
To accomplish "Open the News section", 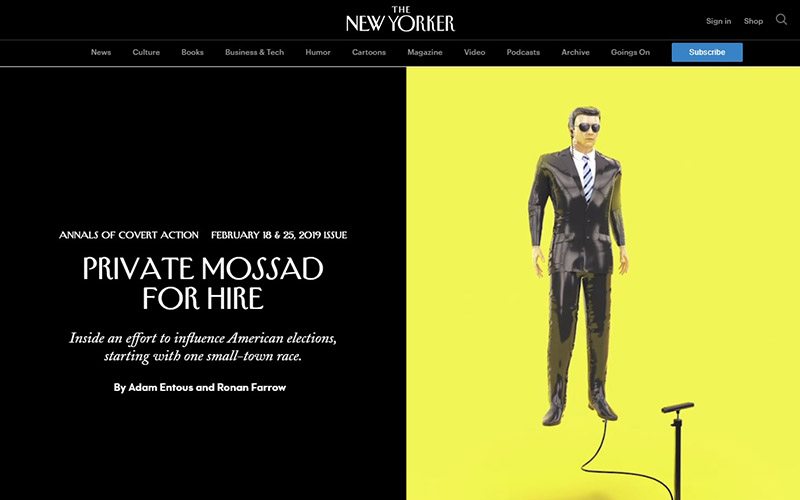I will (101, 52).
